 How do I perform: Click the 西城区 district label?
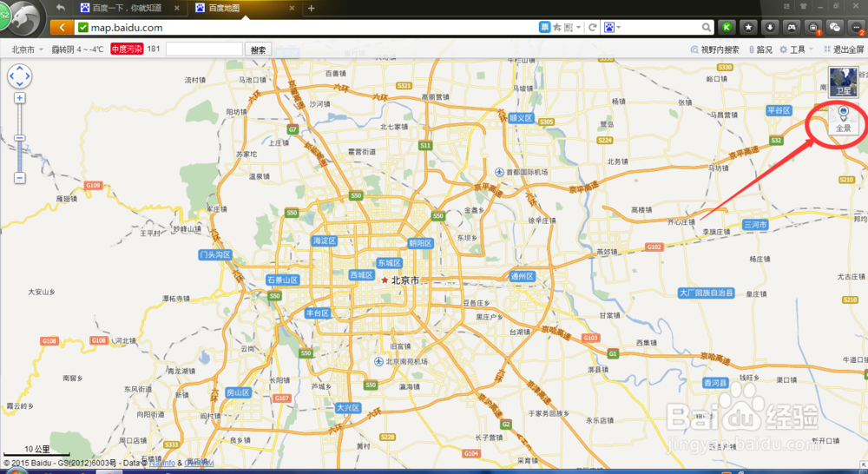click(361, 274)
